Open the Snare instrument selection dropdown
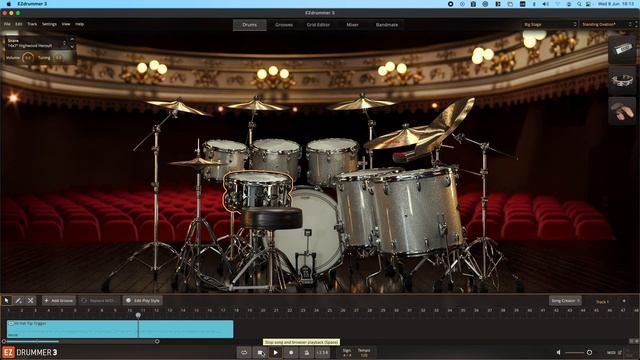Screen dimensions: 640x360 37,43
